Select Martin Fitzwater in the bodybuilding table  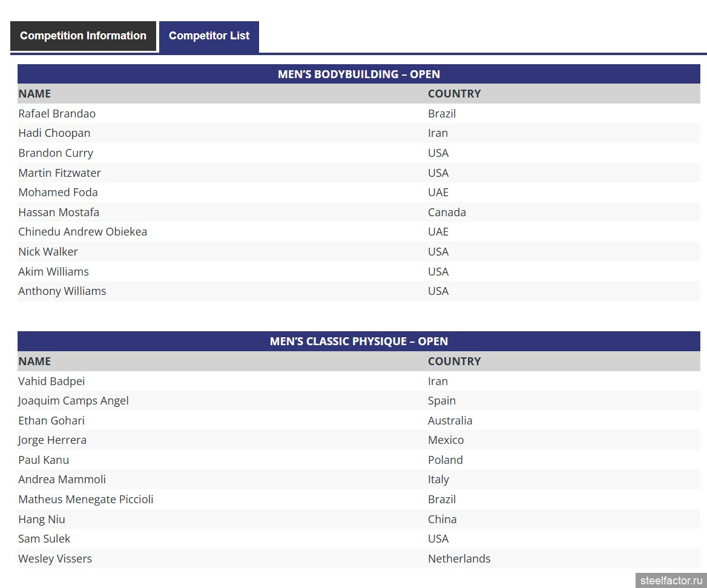coord(59,173)
